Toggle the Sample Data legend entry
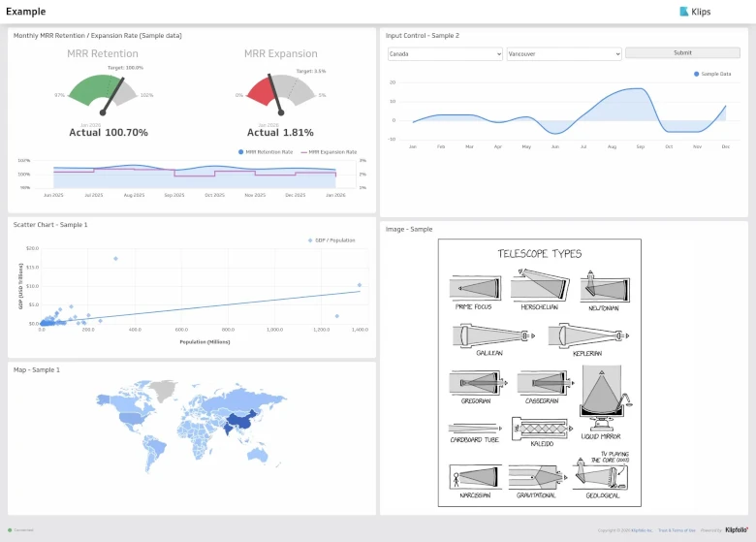 tap(713, 74)
